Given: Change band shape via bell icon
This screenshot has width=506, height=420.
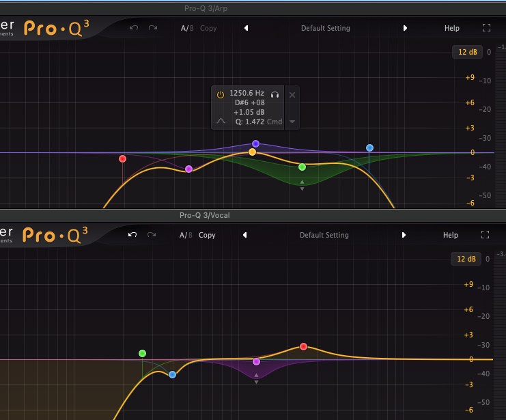Looking at the screenshot, I should point(221,121).
